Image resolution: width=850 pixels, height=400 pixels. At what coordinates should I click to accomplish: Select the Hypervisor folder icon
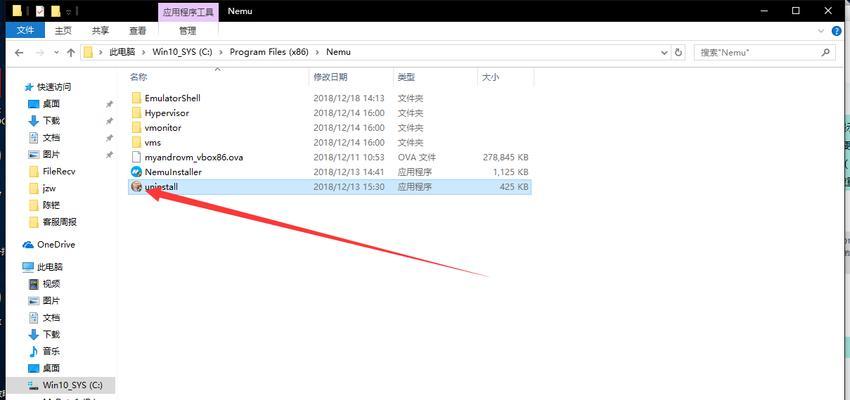pos(136,113)
